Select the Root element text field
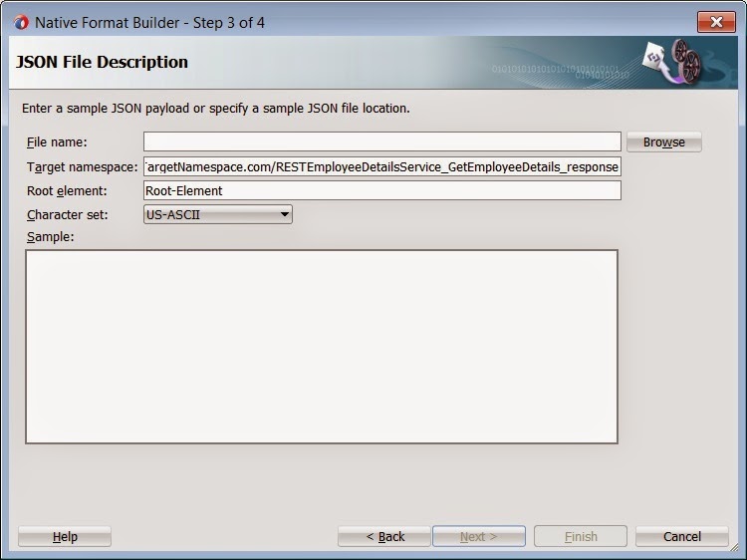This screenshot has height=560, width=747. (x=382, y=190)
